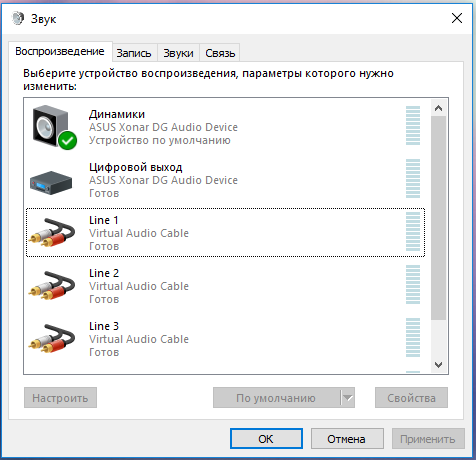This screenshot has height=460, width=476.
Task: Click the device list scrollbar thumb
Action: [x=438, y=218]
